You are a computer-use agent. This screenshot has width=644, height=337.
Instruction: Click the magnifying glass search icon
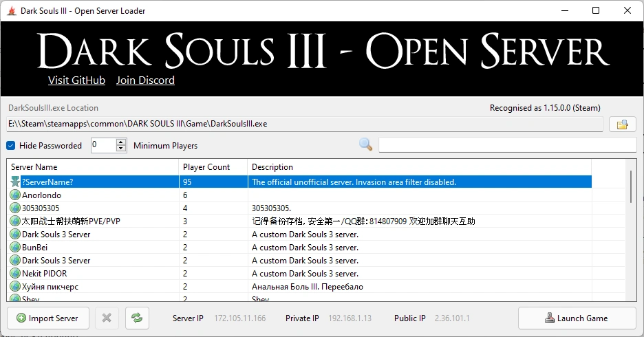click(x=366, y=144)
